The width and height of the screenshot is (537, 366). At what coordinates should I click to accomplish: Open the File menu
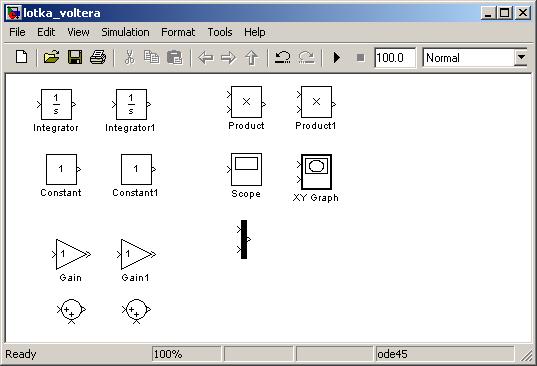(x=17, y=32)
